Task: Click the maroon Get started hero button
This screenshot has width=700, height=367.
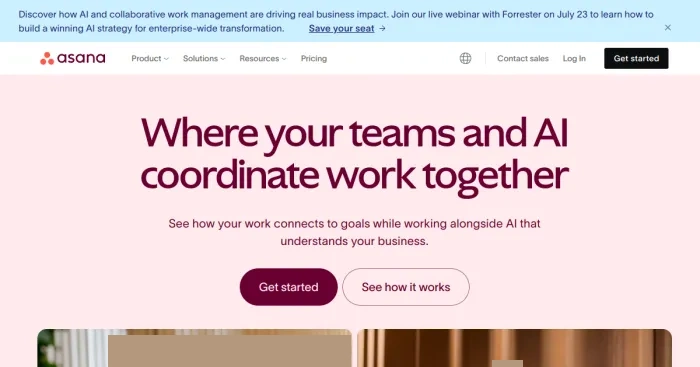Action: pos(288,287)
